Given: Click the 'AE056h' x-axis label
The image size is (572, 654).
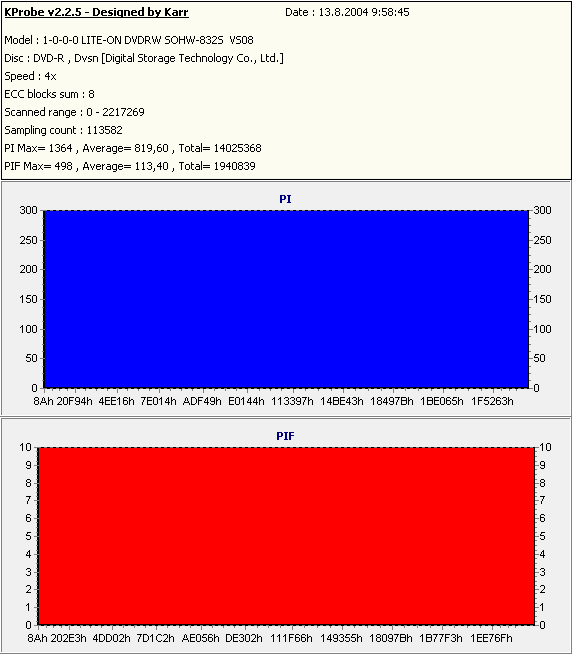Looking at the screenshot, I should (200, 638).
